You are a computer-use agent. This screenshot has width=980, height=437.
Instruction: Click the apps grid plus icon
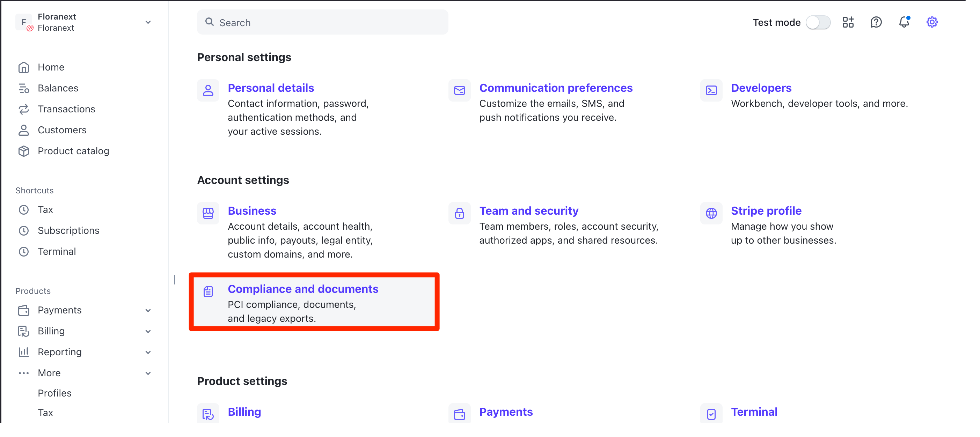[x=848, y=22]
